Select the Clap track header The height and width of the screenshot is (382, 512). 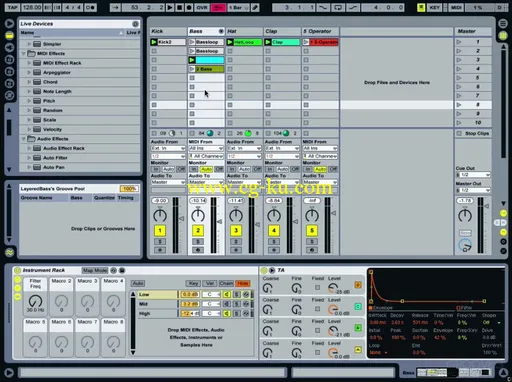click(282, 31)
